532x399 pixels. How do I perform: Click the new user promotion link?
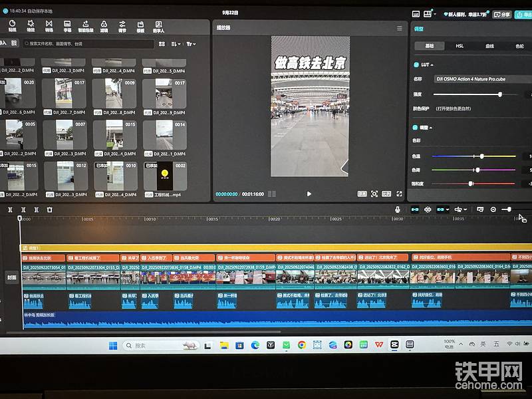click(x=465, y=14)
